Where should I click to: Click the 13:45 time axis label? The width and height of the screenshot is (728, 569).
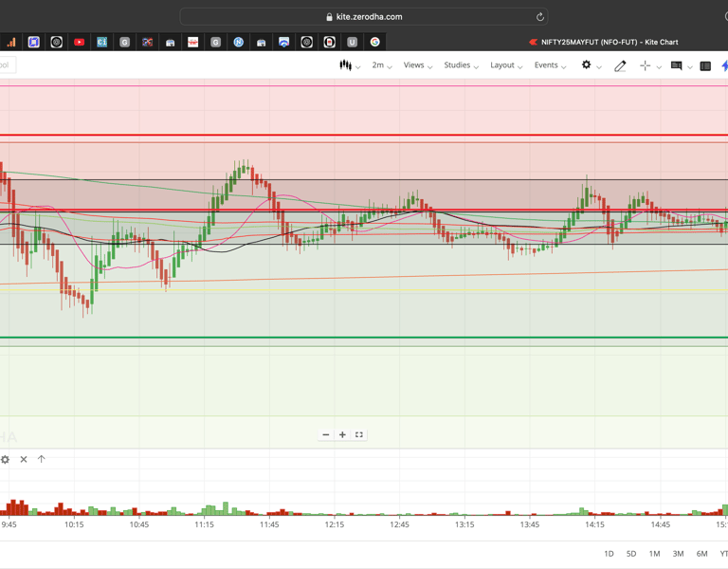(x=530, y=524)
